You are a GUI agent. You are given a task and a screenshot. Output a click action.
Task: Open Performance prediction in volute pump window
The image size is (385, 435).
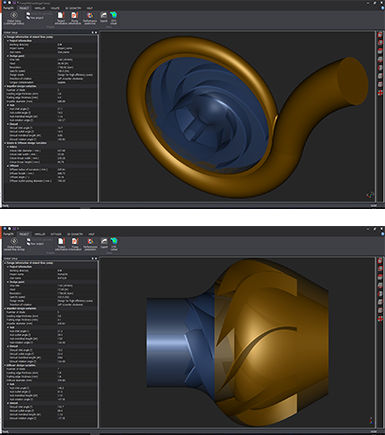tap(90, 18)
